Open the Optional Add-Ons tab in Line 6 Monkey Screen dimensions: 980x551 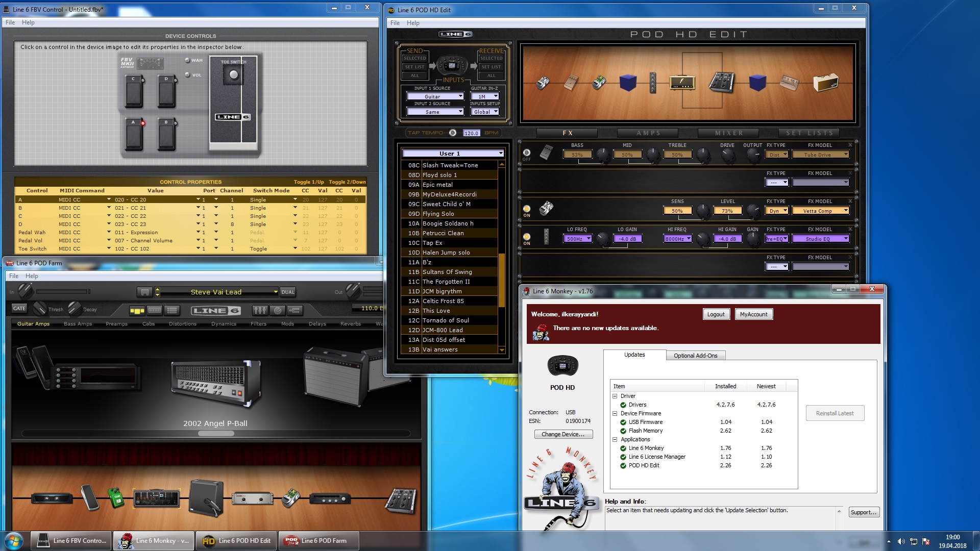coord(695,356)
